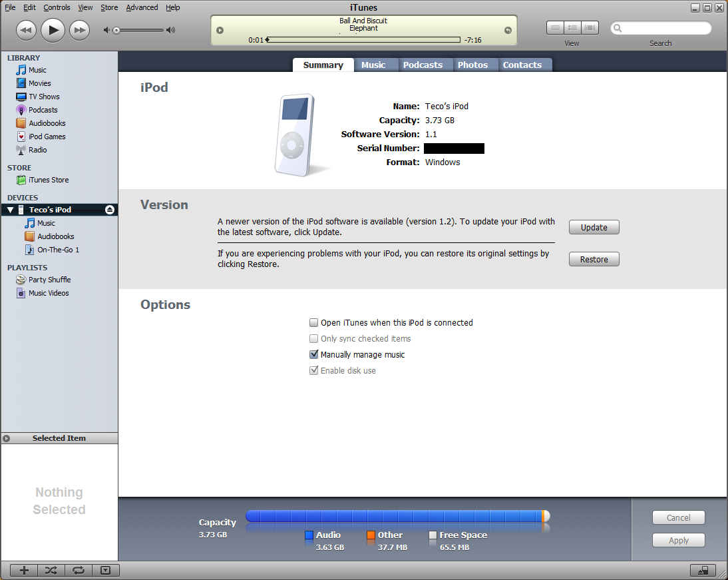This screenshot has width=728, height=580.
Task: Click the iPod device image
Action: coord(295,135)
